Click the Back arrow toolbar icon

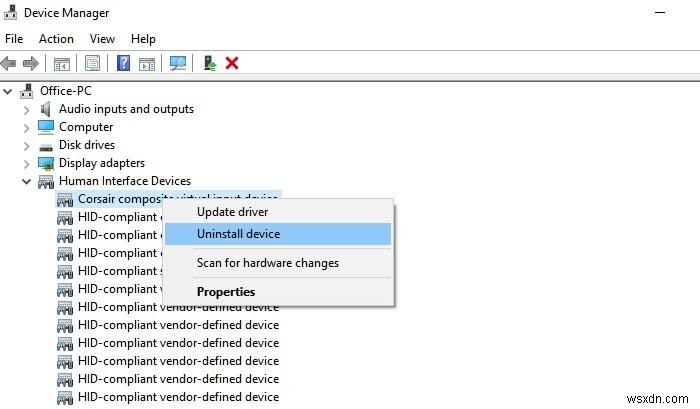click(11, 63)
